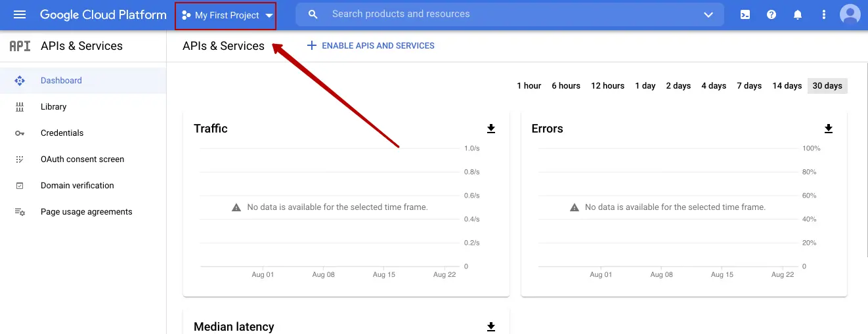Select the 30 days time range
This screenshot has height=334, width=868.
tap(827, 86)
